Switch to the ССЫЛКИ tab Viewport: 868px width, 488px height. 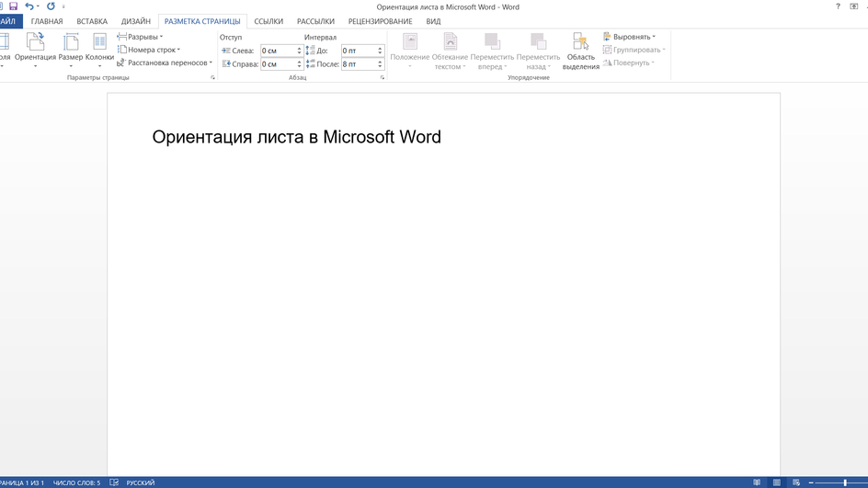268,21
